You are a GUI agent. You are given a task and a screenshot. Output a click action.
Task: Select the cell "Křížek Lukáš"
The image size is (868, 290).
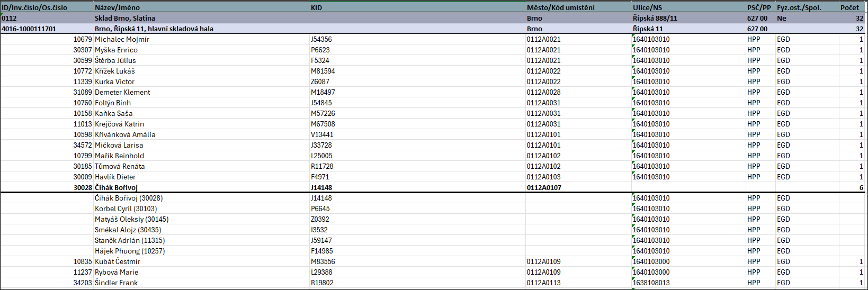click(115, 71)
